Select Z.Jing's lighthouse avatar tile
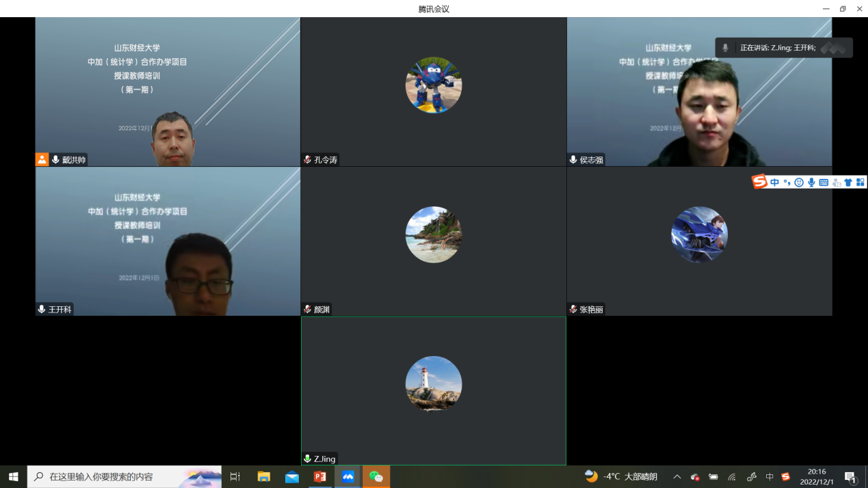This screenshot has width=868, height=488. click(x=434, y=384)
